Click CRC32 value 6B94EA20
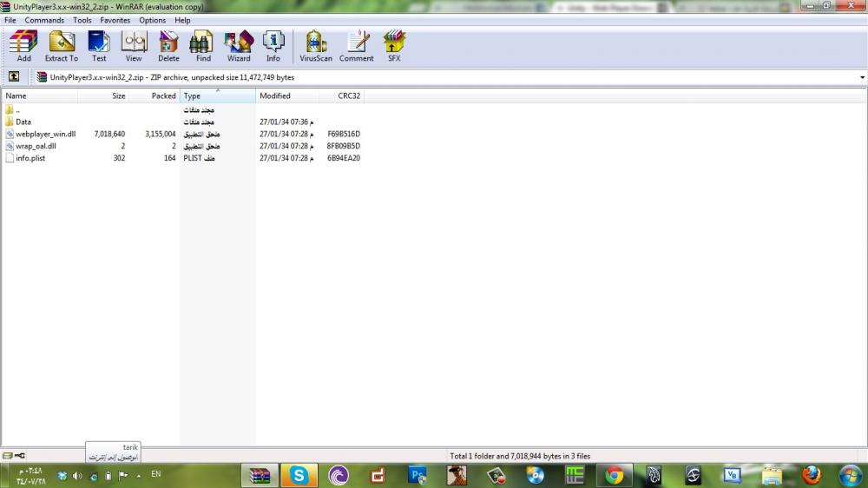868x488 pixels. point(344,158)
